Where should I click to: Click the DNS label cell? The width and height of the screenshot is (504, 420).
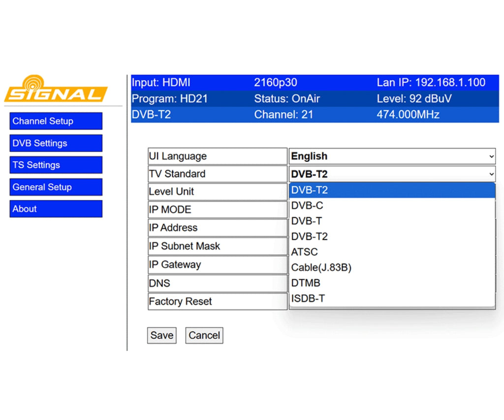[218, 283]
